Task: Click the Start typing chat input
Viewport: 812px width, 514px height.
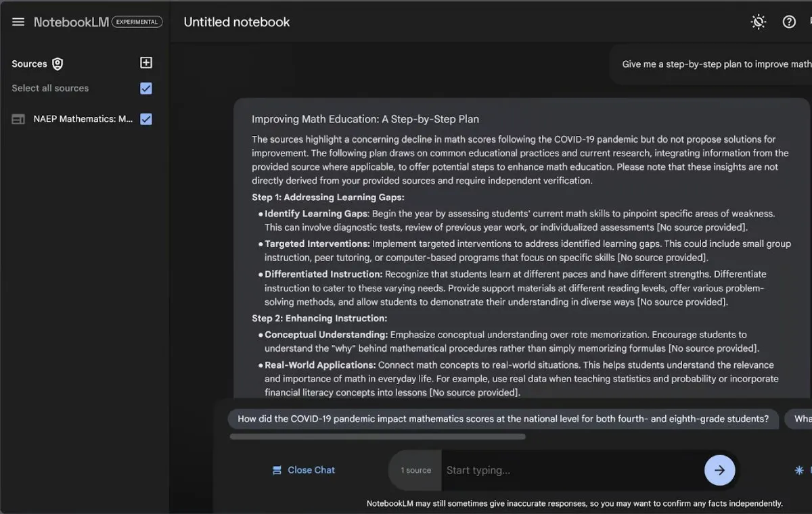Action: point(572,470)
